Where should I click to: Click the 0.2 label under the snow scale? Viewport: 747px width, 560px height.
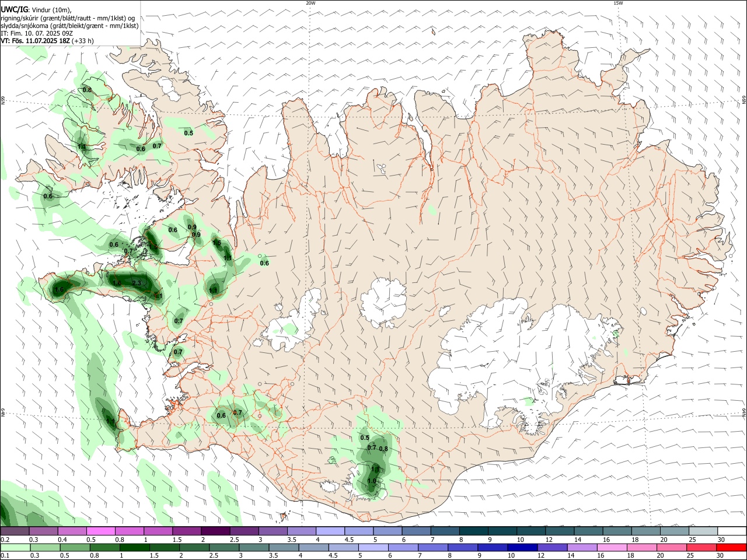point(5,540)
